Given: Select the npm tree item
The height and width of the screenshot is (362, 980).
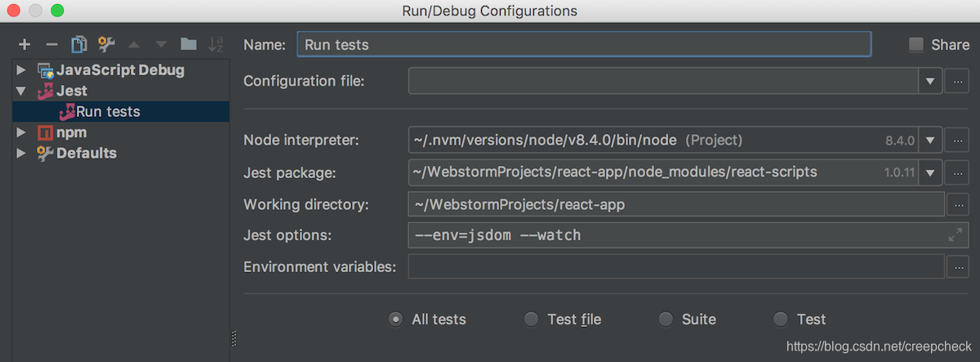Looking at the screenshot, I should coord(70,132).
